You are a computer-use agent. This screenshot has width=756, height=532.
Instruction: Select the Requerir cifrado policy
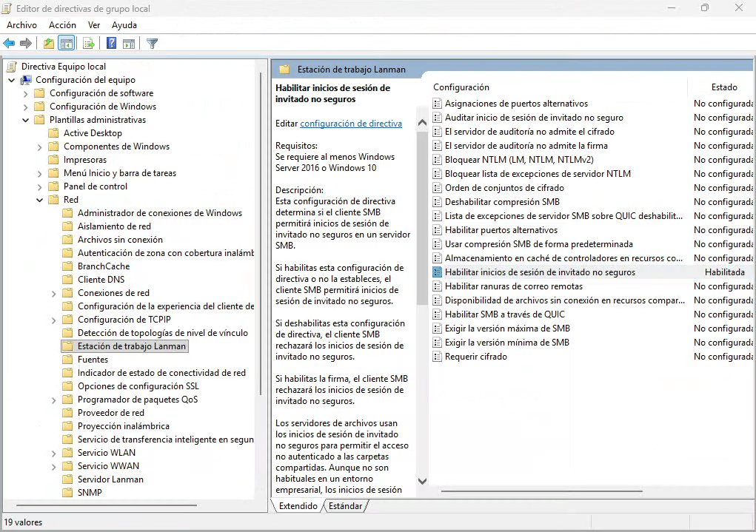pyautogui.click(x=475, y=357)
